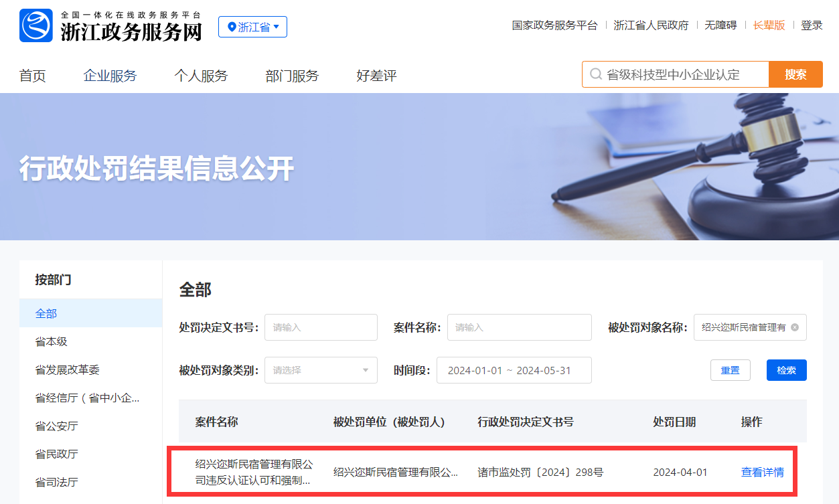Screen dimensions: 839x504
Task: Click the 按部门 sidebar heading
Action: pos(53,280)
